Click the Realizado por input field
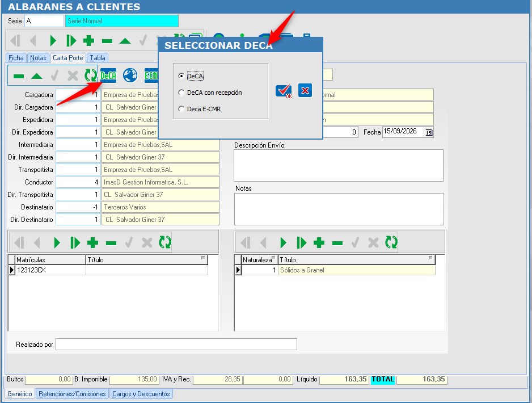Image resolution: width=532 pixels, height=403 pixels. pos(176,344)
